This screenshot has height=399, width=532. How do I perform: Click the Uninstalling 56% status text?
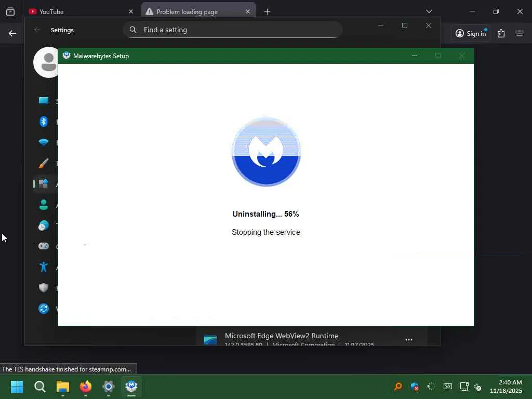[x=265, y=214]
